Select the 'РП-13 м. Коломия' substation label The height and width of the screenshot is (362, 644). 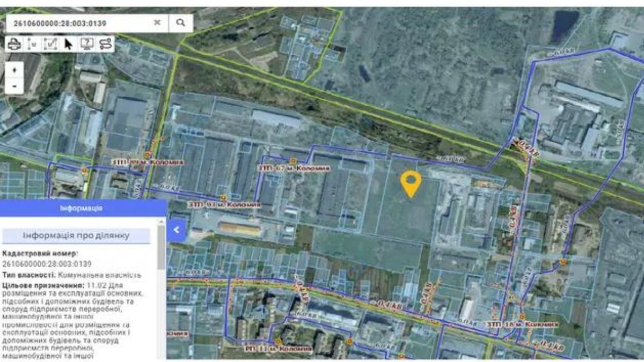(x=279, y=349)
